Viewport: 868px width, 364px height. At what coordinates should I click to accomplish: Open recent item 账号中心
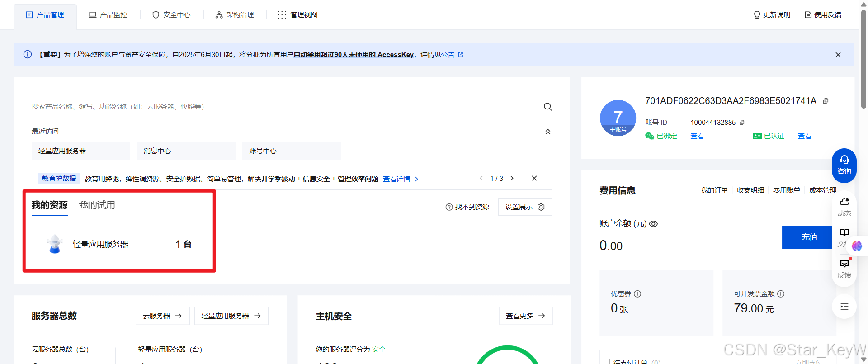[x=292, y=151]
